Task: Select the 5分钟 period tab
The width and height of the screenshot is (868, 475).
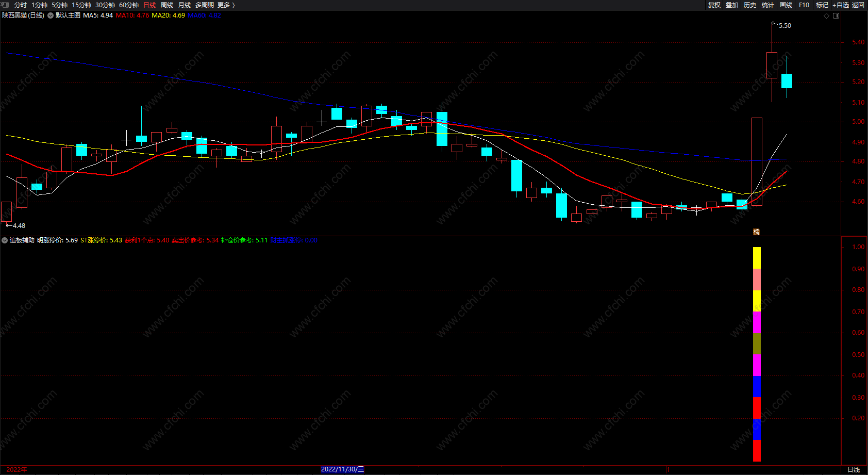Action: [x=59, y=5]
